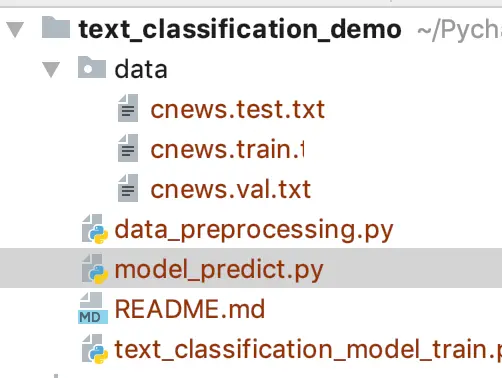502x378 pixels.
Task: Select the text_classification_demo project name
Action: point(240,29)
